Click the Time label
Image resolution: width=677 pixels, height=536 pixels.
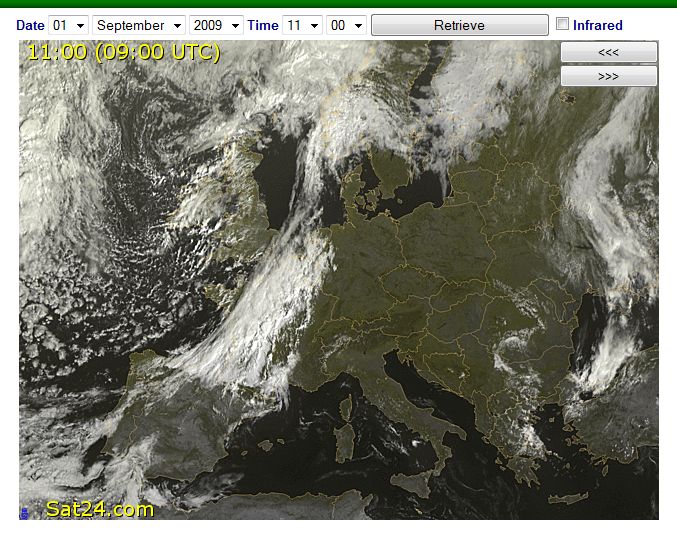(263, 25)
